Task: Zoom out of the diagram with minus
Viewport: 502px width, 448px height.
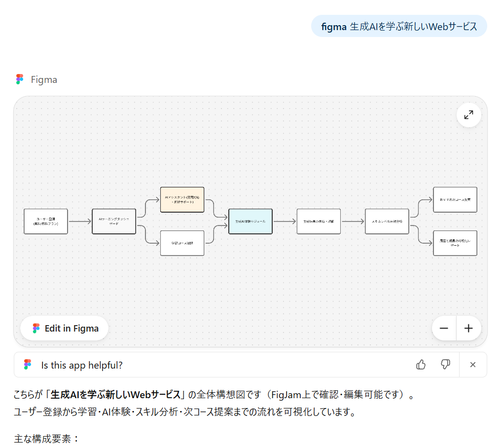Action: click(444, 328)
